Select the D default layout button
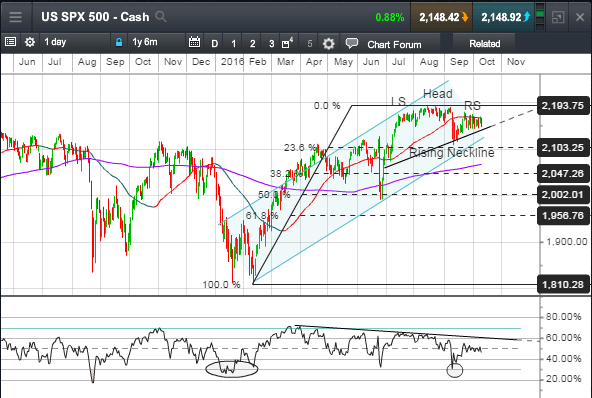The height and width of the screenshot is (398, 592). [x=214, y=43]
